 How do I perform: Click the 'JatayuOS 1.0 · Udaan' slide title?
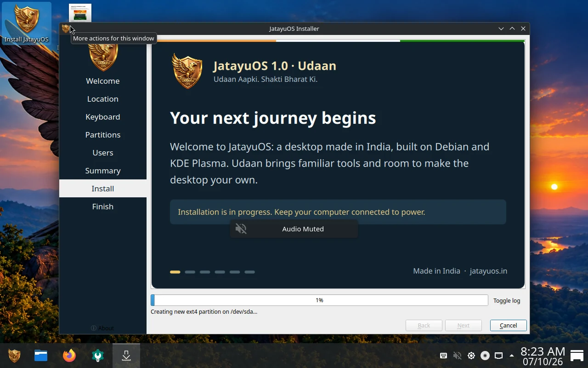pos(275,66)
